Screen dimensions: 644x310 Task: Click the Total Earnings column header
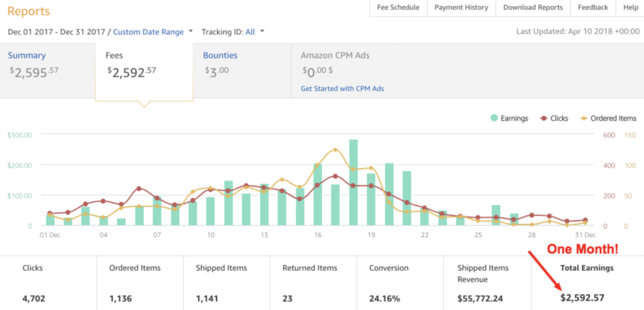[x=587, y=268]
